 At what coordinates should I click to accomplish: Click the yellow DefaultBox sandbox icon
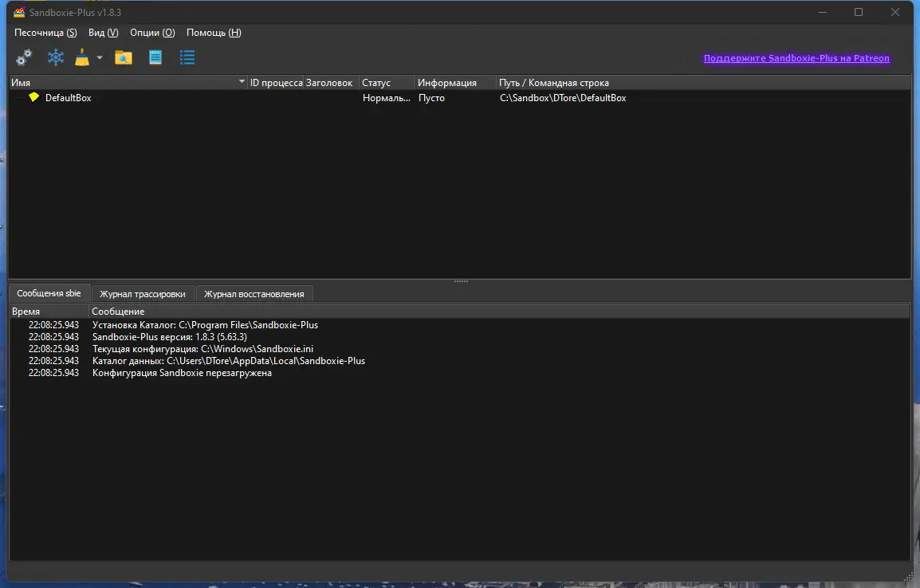tap(34, 97)
